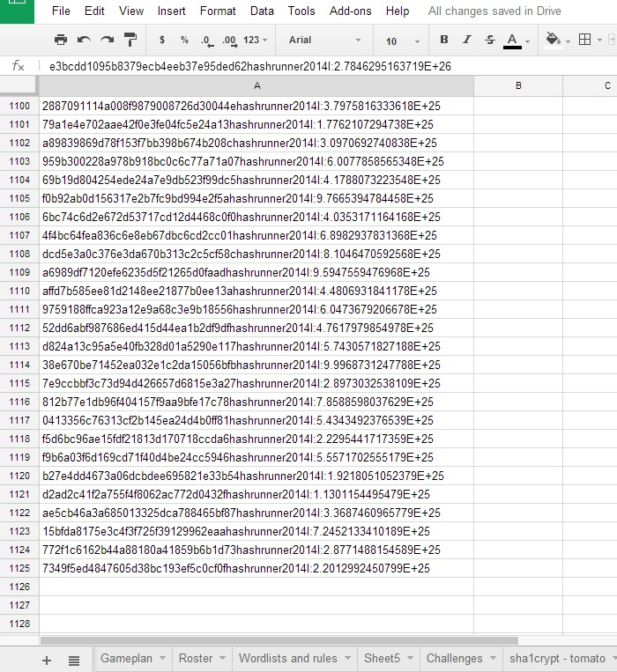The width and height of the screenshot is (617, 672).
Task: Toggle bold formatting
Action: [x=444, y=41]
